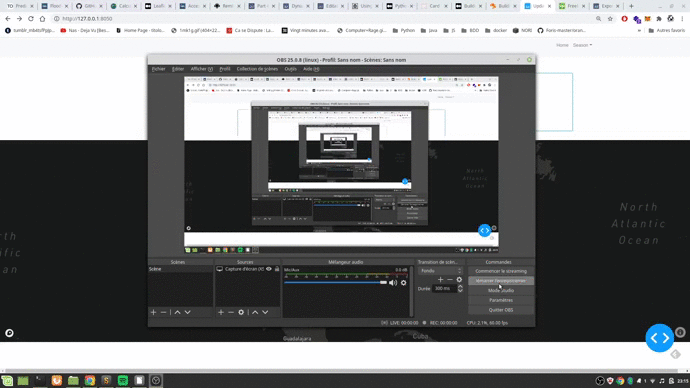Screen dimensions: 690x388
Task: Open the Afficher menu in OBS
Action: click(202, 69)
